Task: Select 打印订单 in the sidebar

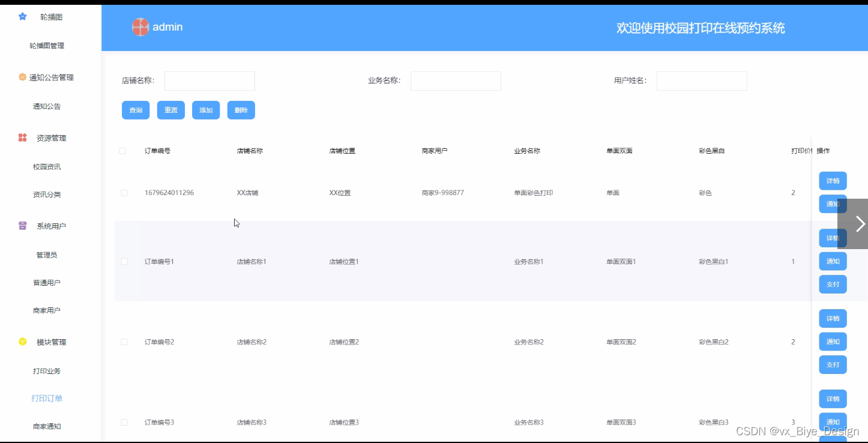Action: point(47,398)
